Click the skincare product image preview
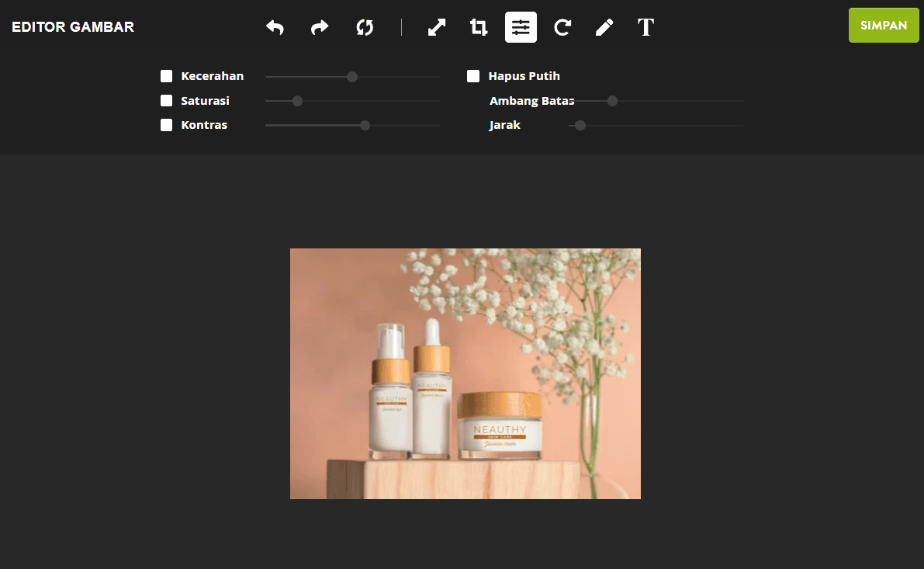 465,373
